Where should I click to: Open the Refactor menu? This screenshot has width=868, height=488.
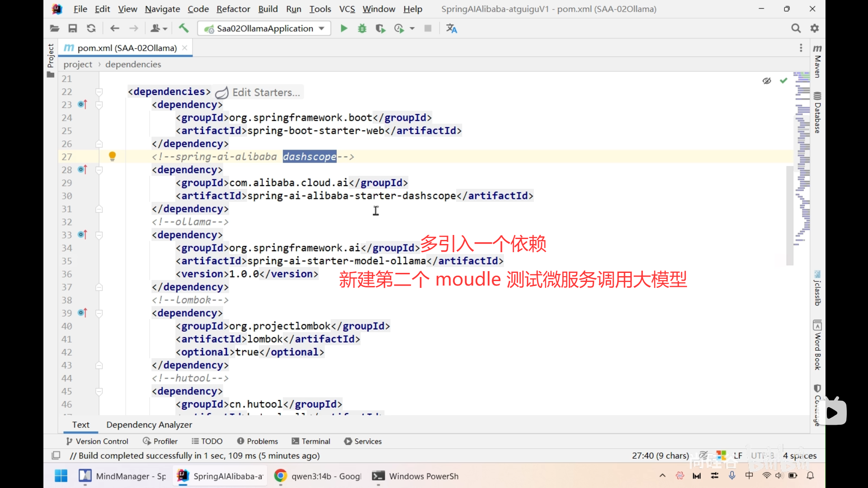233,9
